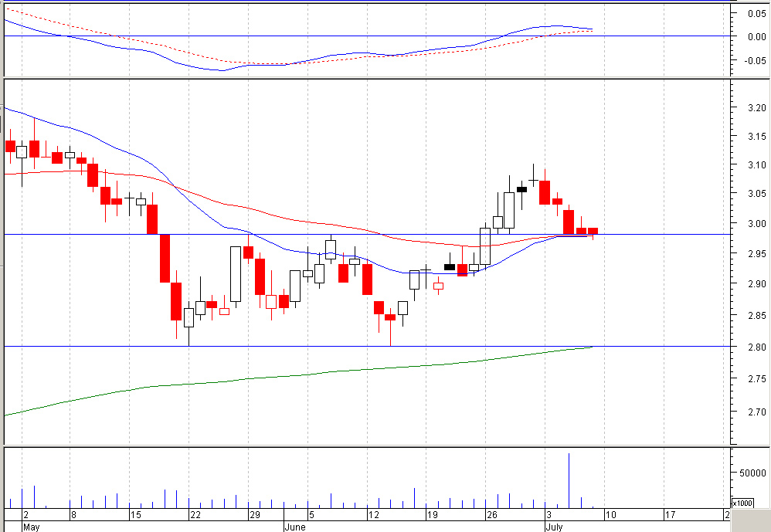Click the -0.05 MACD axis label
771x532 pixels.
coord(756,60)
